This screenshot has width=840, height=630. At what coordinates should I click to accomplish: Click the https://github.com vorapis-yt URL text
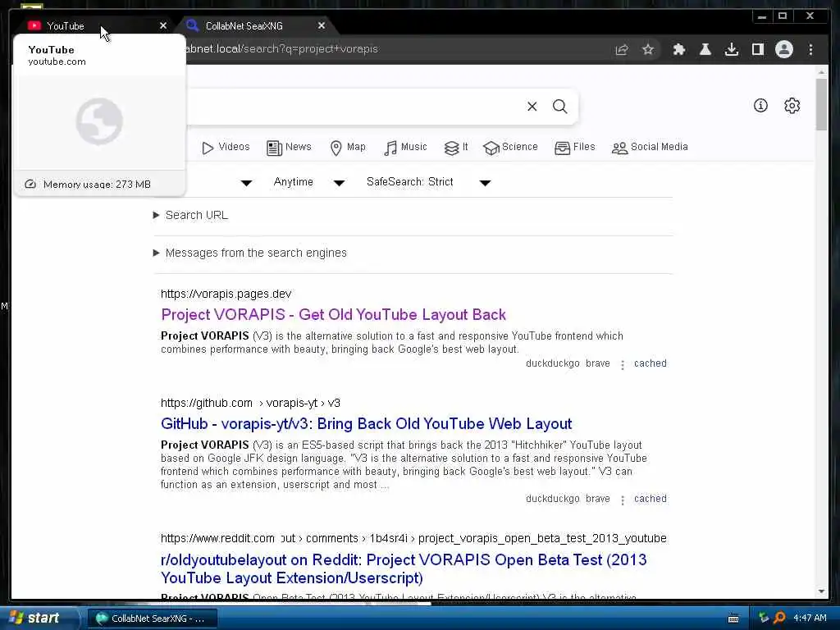tap(251, 403)
